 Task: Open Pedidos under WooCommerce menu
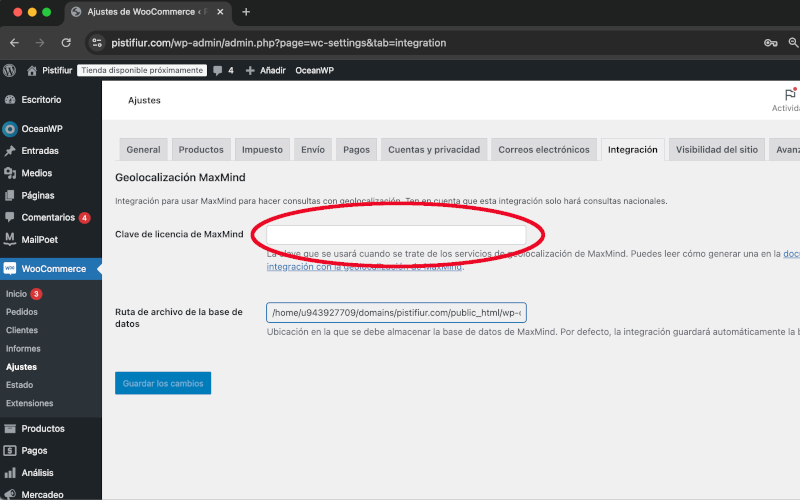22,312
